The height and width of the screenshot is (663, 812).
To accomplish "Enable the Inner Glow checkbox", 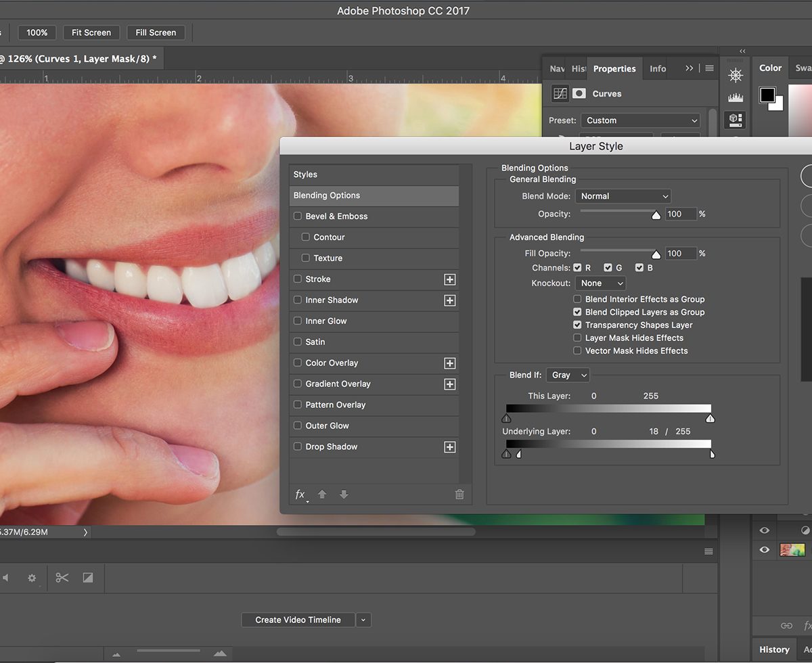I will point(298,321).
